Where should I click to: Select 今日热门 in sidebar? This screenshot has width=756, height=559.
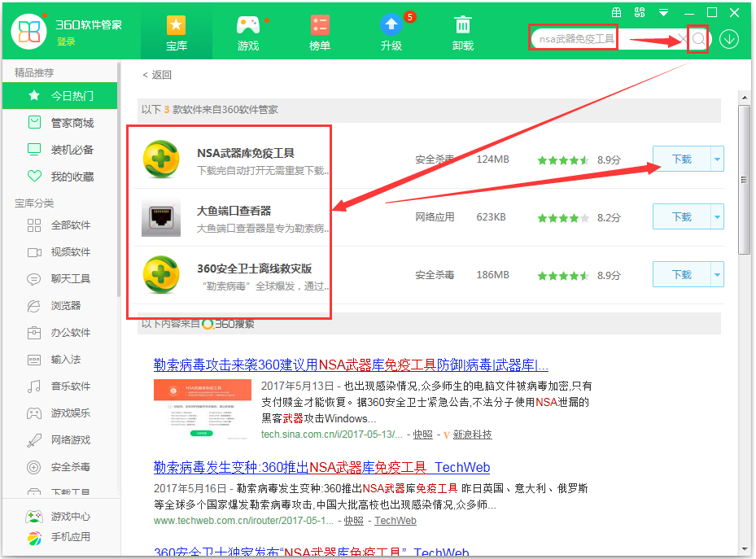pos(59,95)
